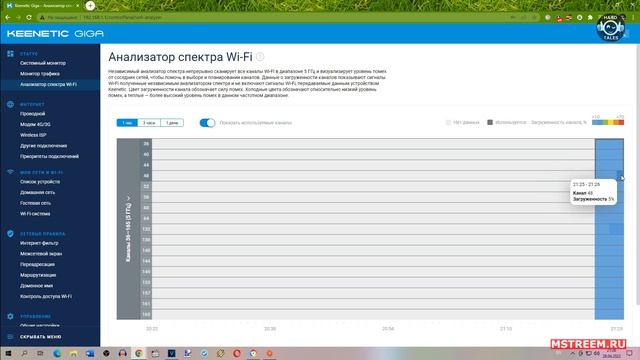The image size is (640, 360).
Task: Click the Internet section globe icon
Action: [10, 104]
